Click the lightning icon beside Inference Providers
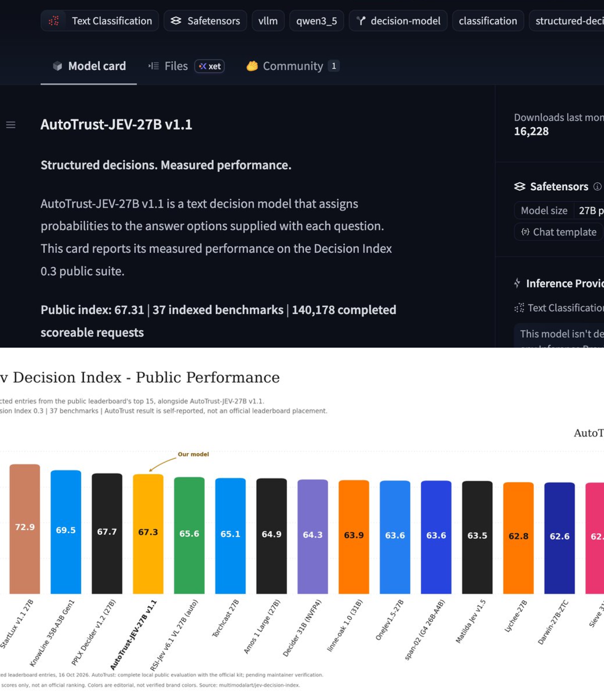Image resolution: width=604 pixels, height=700 pixels. [517, 283]
